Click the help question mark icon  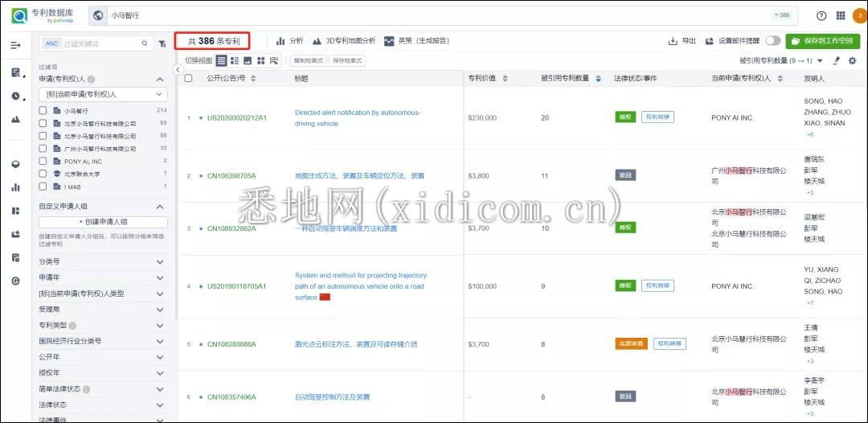tap(821, 15)
